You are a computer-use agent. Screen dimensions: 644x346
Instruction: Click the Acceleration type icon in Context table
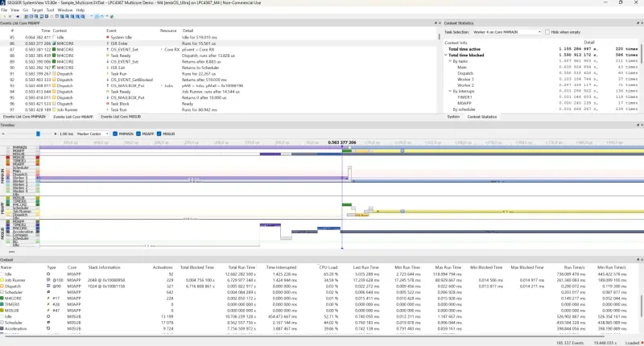(48, 329)
